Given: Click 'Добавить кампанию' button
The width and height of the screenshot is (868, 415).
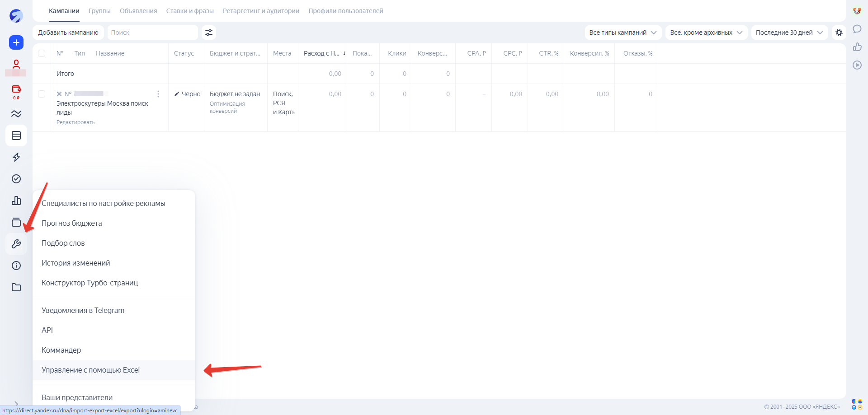Looking at the screenshot, I should 68,33.
